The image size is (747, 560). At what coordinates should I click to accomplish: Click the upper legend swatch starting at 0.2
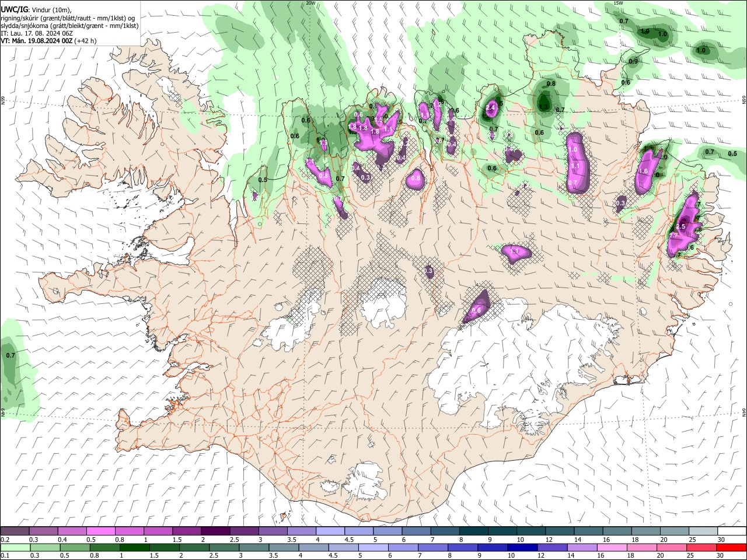(x=15, y=531)
